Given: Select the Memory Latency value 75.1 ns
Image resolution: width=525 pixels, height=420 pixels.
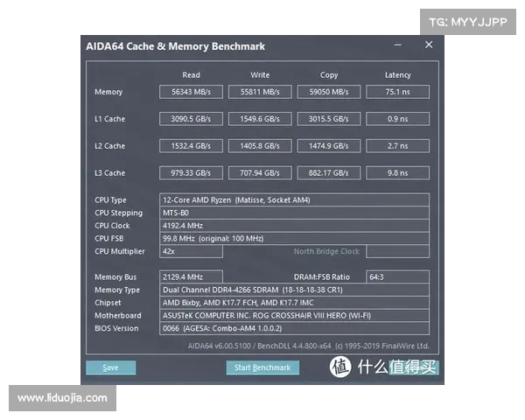Looking at the screenshot, I should 398,92.
